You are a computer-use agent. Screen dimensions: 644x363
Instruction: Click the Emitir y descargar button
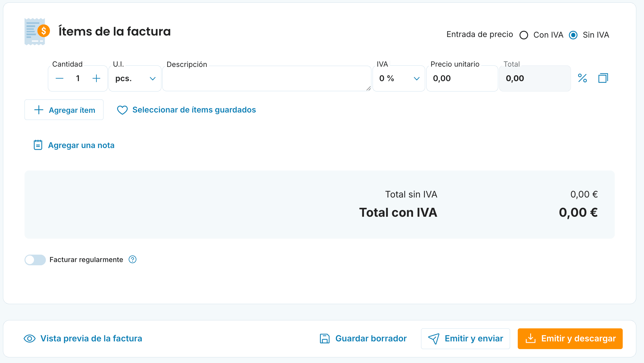(570, 338)
